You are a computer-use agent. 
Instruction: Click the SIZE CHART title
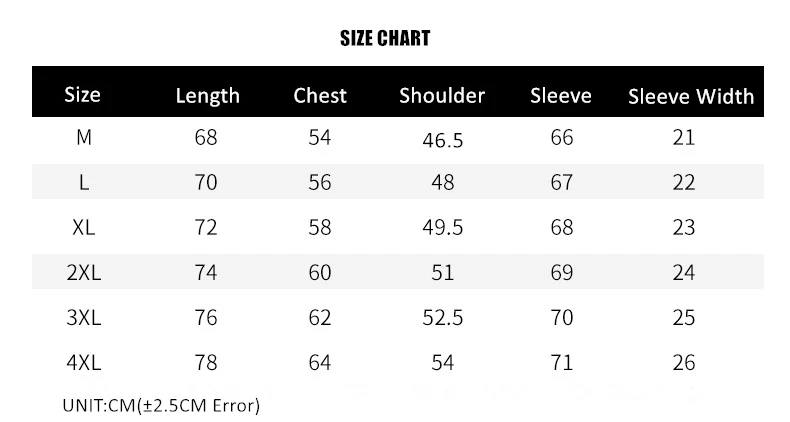click(385, 38)
